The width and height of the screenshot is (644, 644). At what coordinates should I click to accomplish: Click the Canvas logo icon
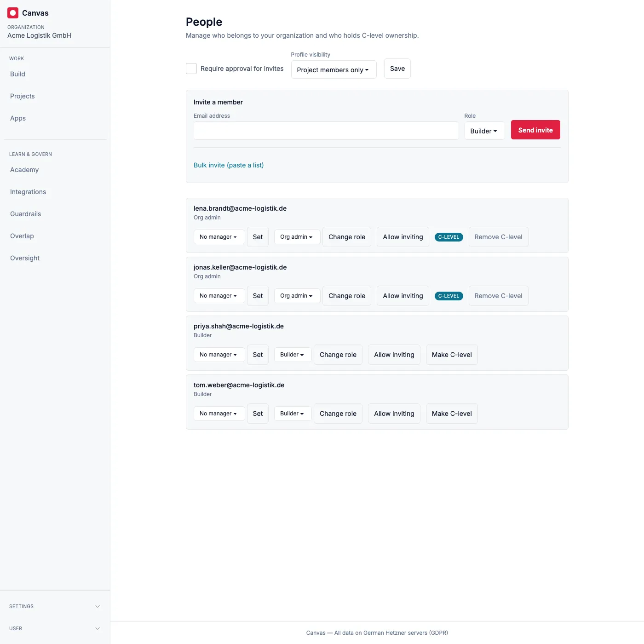click(13, 13)
